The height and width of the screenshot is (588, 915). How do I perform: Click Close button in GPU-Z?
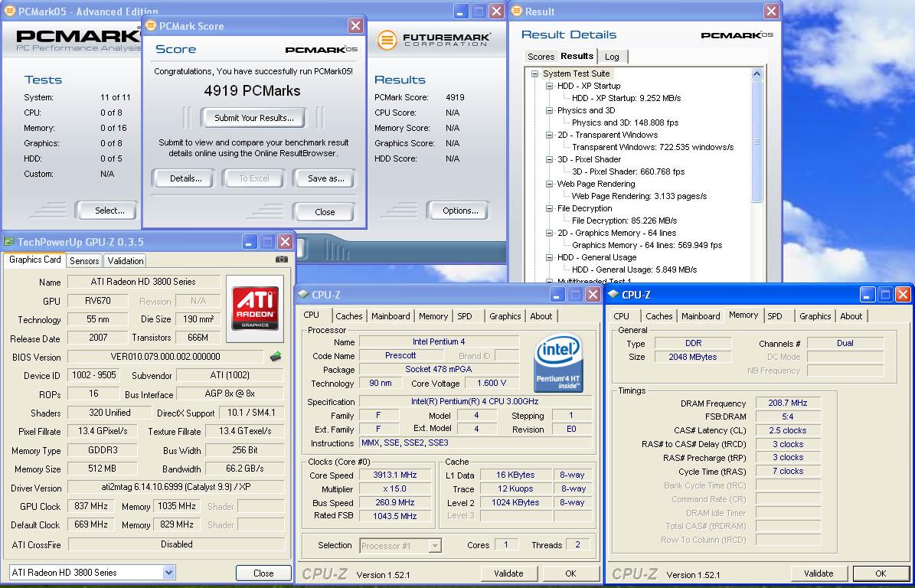[263, 573]
